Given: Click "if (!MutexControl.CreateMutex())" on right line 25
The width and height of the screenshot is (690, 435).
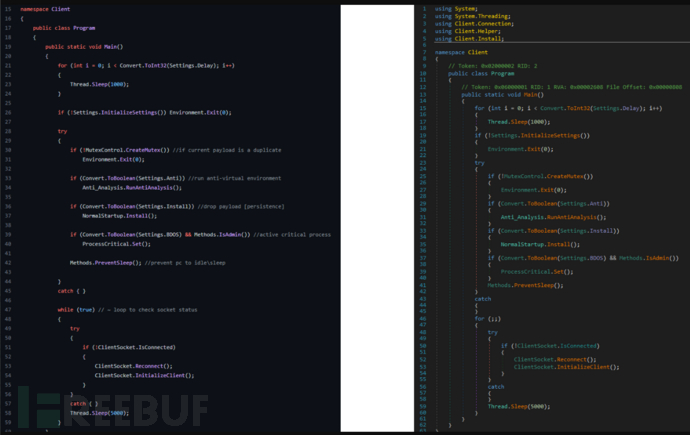Looking at the screenshot, I should (x=540, y=176).
